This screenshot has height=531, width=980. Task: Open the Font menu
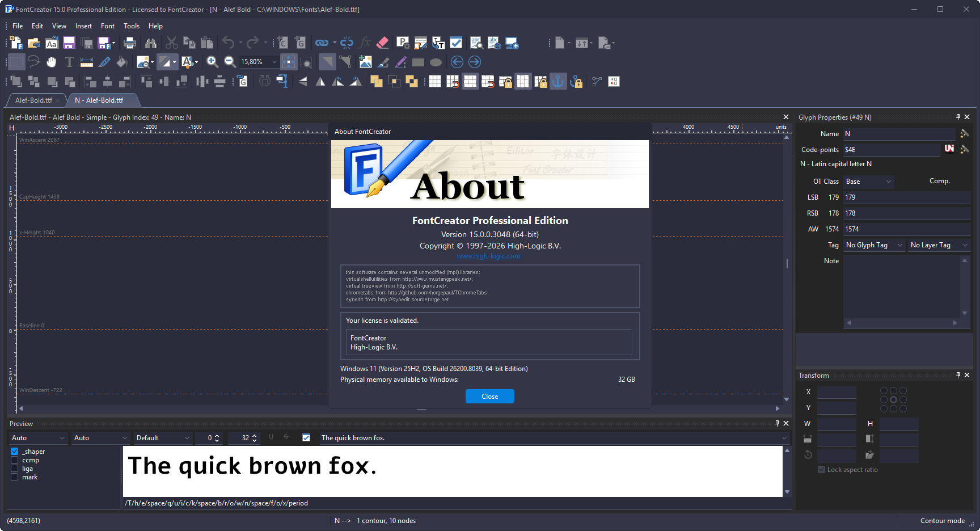point(108,26)
